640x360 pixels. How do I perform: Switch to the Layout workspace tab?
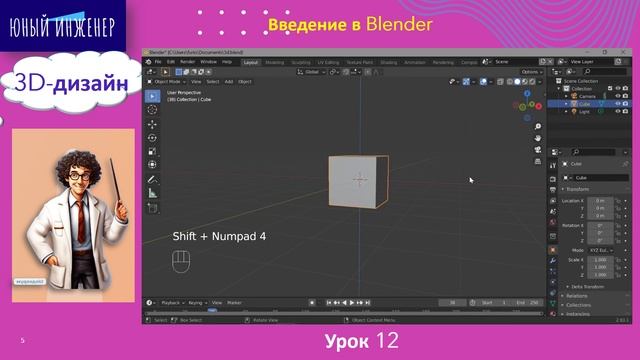point(251,62)
